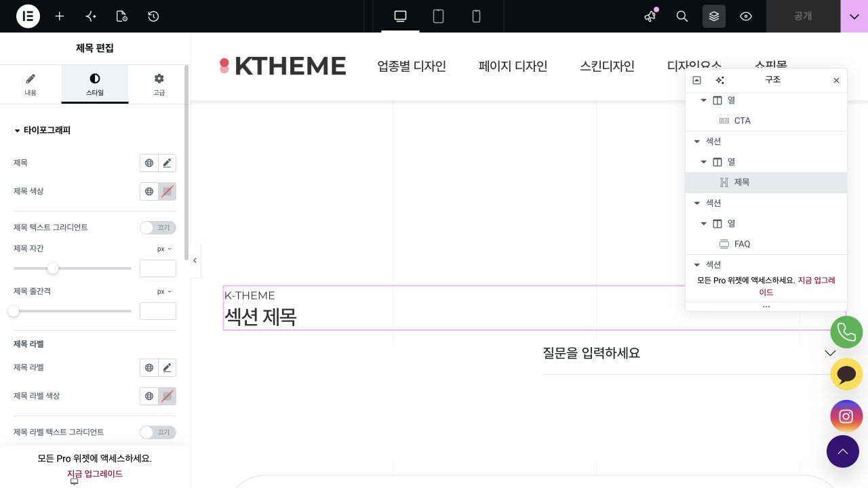Expand 질문을 입력하세요 FAQ chevron

(830, 353)
